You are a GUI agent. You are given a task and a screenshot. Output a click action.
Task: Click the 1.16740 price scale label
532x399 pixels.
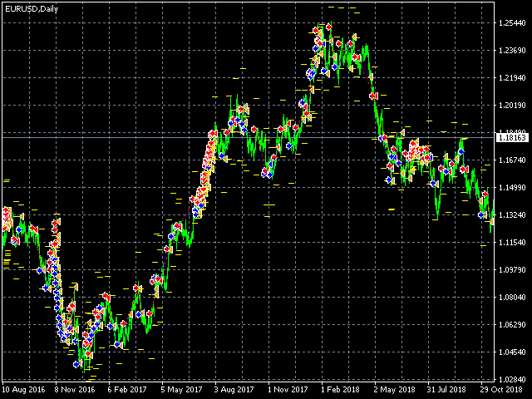pos(512,160)
